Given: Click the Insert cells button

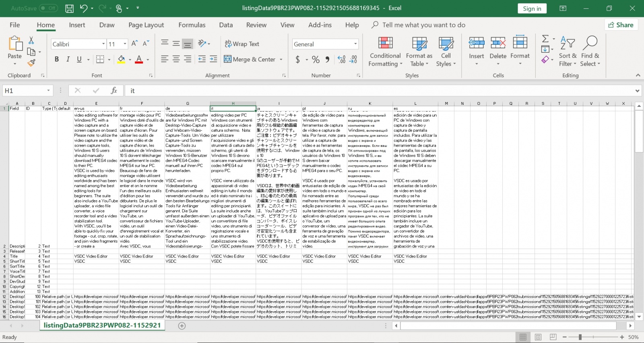Looking at the screenshot, I should tap(477, 51).
